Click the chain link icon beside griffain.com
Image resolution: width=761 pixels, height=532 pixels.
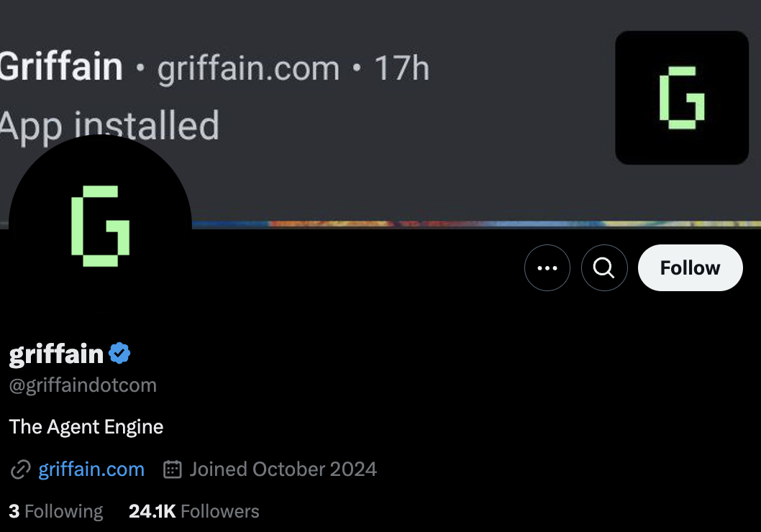pos(20,469)
